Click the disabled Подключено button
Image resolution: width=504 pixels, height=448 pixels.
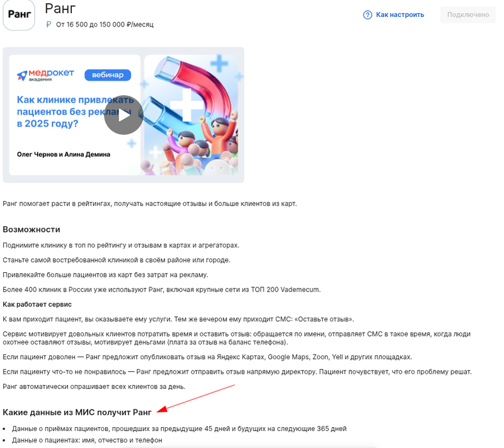coord(467,14)
